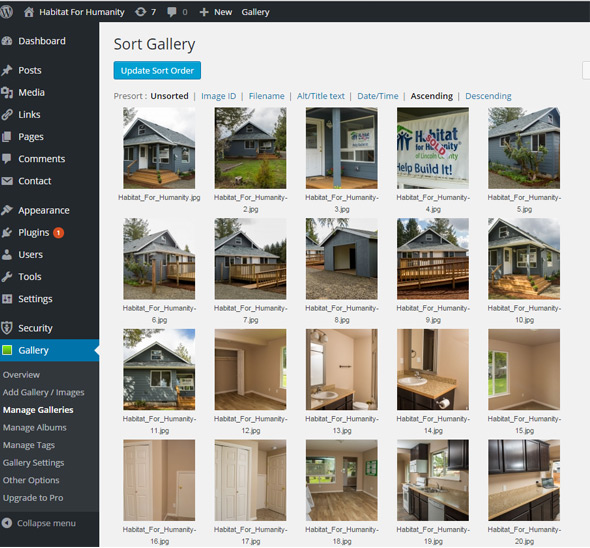
Task: Click the home icon beside Habitat For Humanity
Action: pos(29,12)
